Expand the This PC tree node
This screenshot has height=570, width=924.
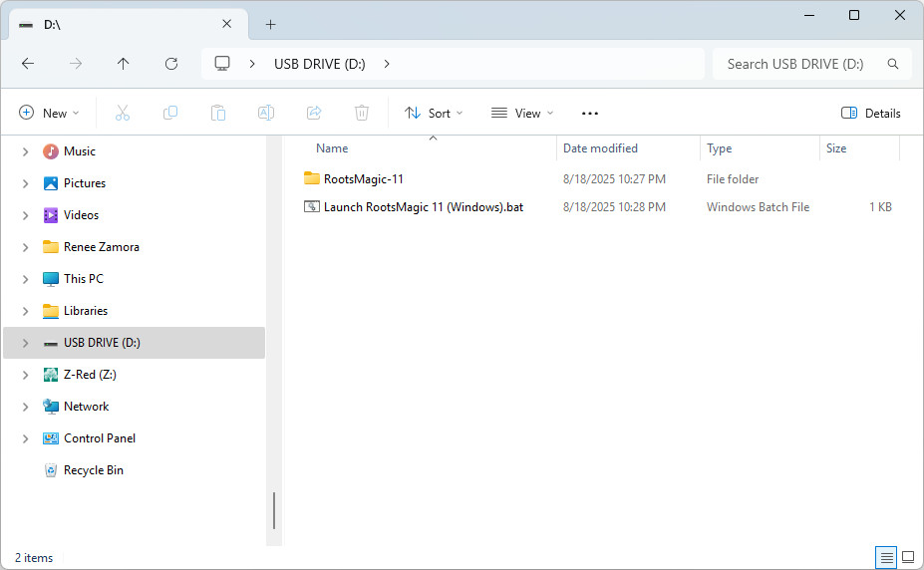click(25, 279)
